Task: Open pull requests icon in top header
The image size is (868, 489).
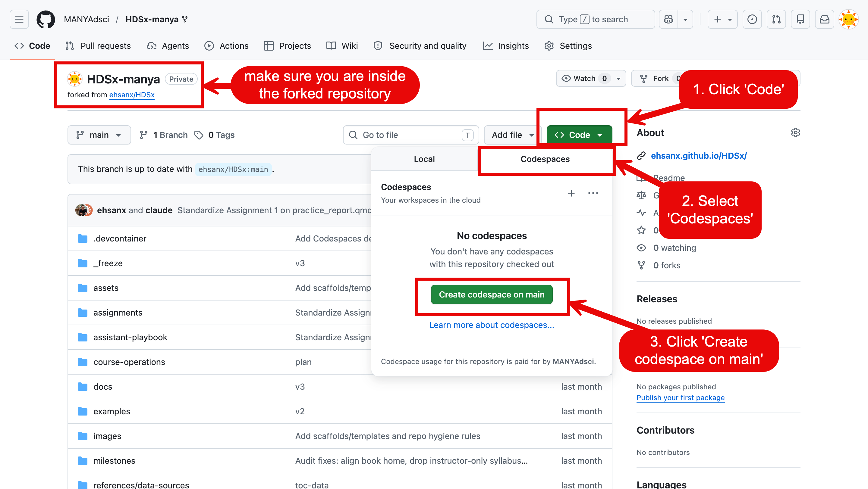Action: pyautogui.click(x=776, y=19)
